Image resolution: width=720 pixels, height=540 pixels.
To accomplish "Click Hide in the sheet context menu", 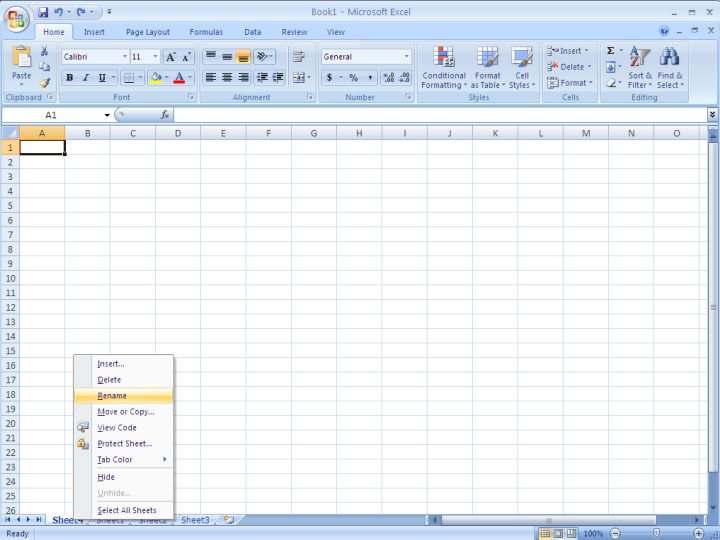I will (x=124, y=477).
